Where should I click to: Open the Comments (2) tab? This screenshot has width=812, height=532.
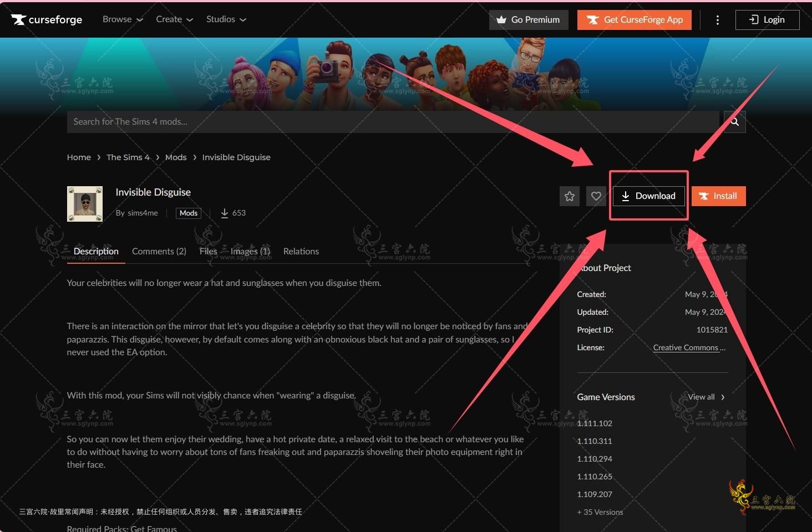[x=159, y=252]
